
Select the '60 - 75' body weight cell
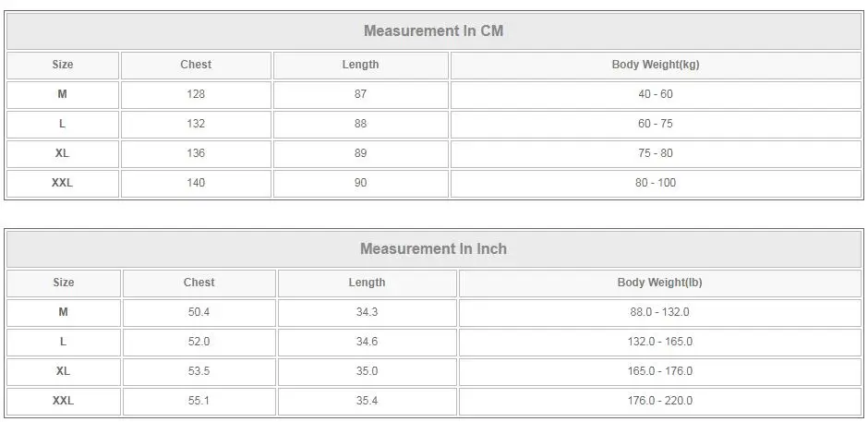tap(656, 124)
